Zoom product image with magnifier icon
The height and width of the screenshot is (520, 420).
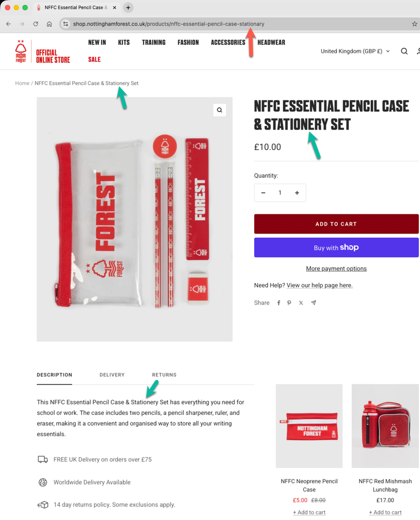[219, 110]
